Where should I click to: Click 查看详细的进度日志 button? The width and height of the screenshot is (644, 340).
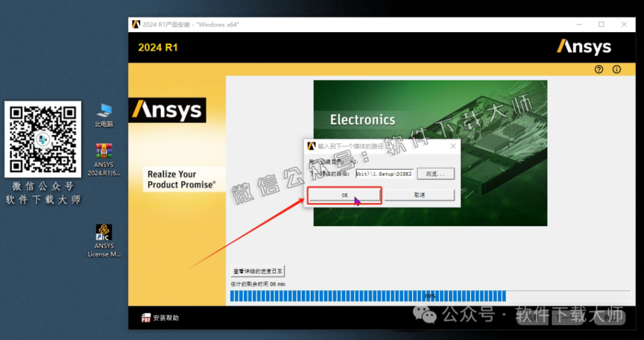tap(257, 271)
